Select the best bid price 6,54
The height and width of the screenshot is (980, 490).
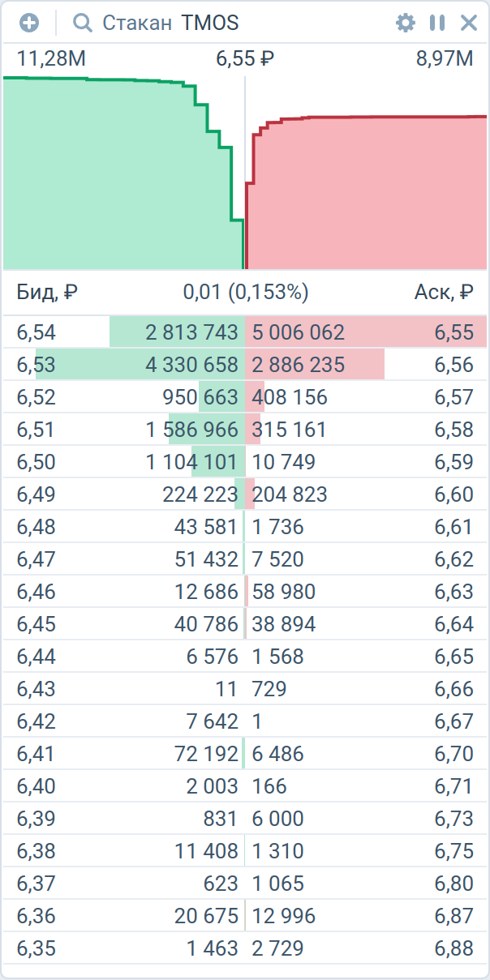[x=37, y=332]
